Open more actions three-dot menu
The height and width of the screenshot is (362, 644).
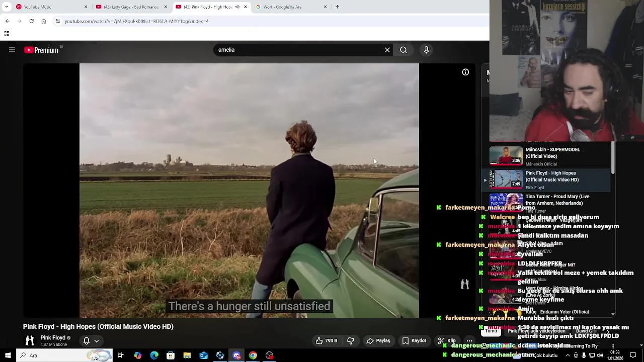(469, 340)
